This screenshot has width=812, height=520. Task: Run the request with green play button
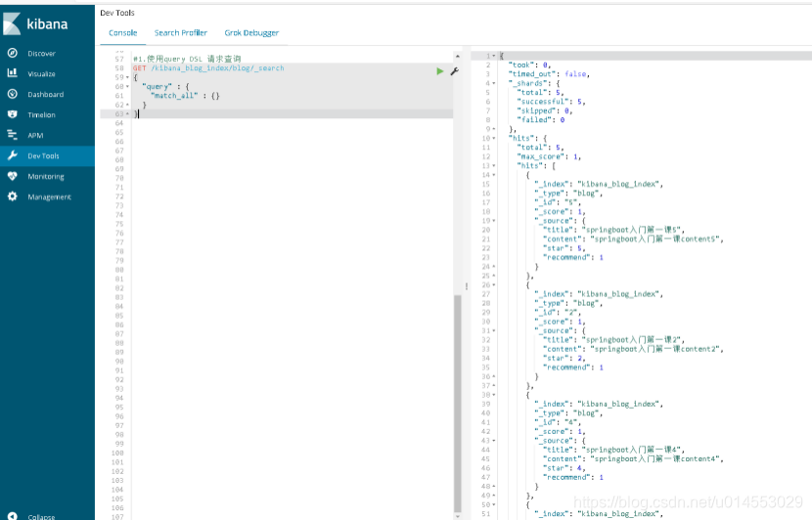pyautogui.click(x=439, y=71)
